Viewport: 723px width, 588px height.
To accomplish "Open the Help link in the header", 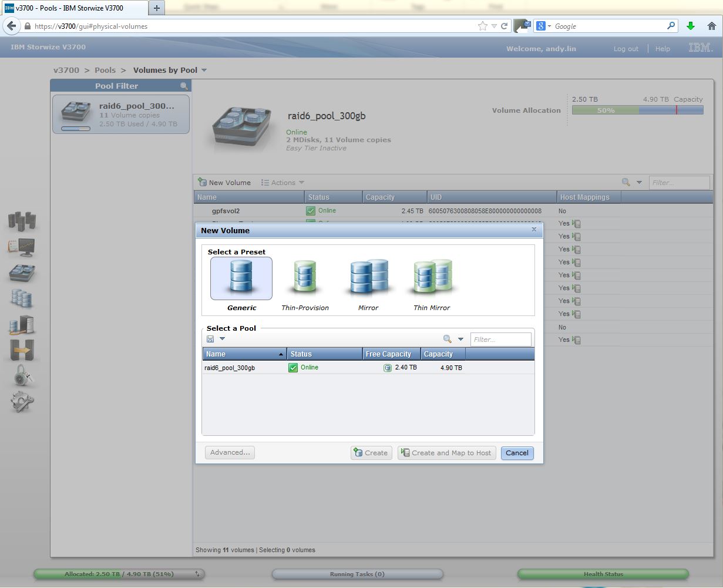I will click(x=663, y=49).
